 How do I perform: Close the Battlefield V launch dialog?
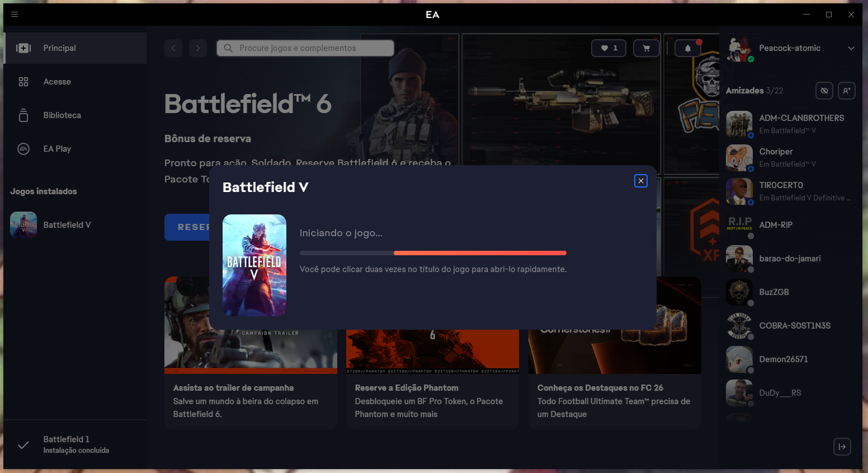coord(640,181)
